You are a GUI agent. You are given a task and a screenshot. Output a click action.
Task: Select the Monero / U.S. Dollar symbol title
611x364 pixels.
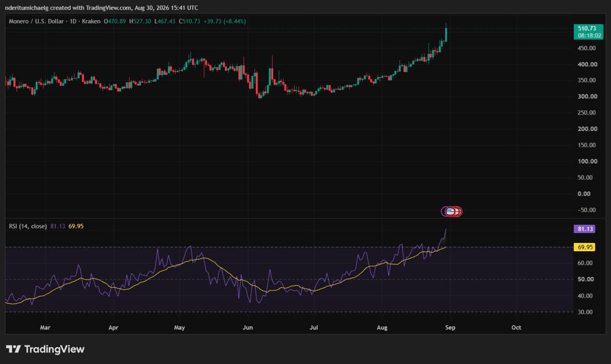click(36, 21)
